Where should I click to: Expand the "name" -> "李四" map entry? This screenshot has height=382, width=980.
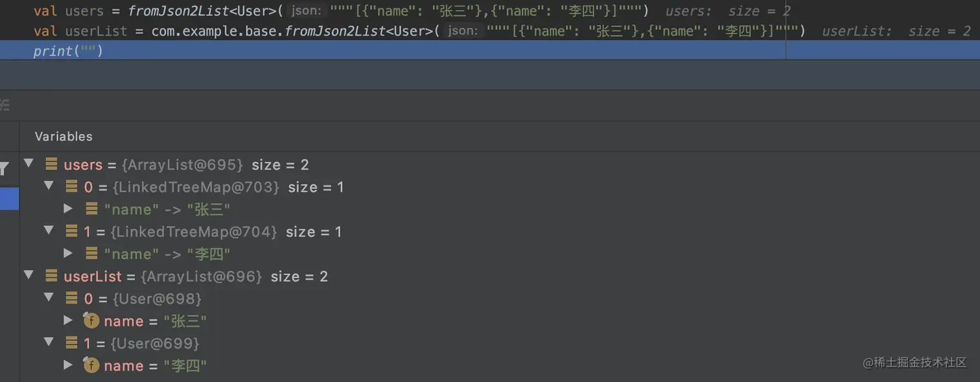point(68,253)
